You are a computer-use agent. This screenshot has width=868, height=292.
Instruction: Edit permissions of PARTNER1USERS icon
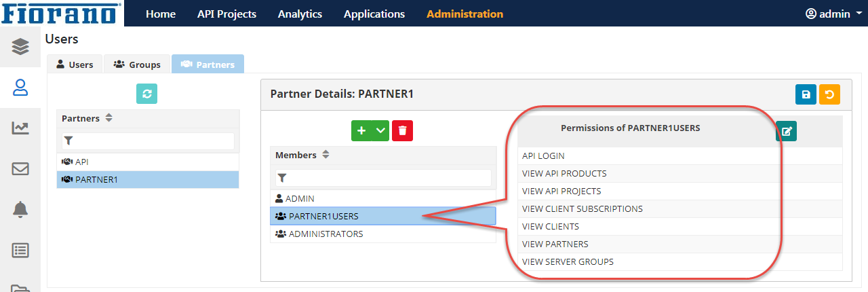tap(786, 131)
